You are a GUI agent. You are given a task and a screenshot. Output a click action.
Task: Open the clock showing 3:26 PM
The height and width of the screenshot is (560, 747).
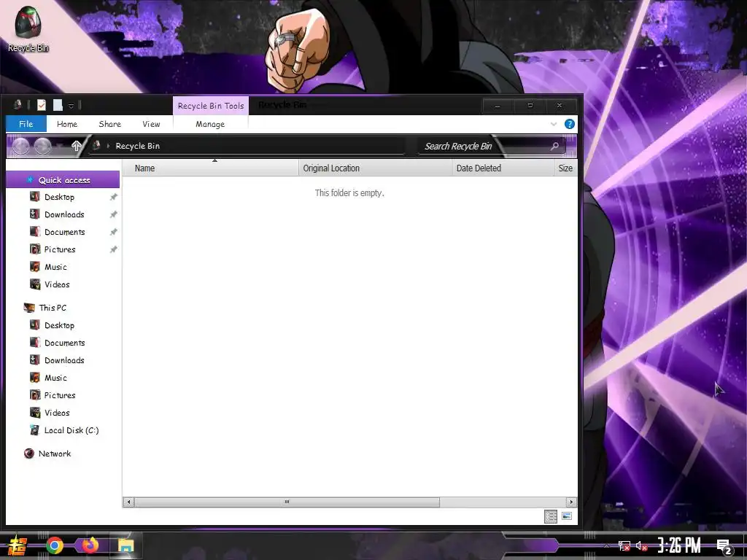pyautogui.click(x=679, y=545)
